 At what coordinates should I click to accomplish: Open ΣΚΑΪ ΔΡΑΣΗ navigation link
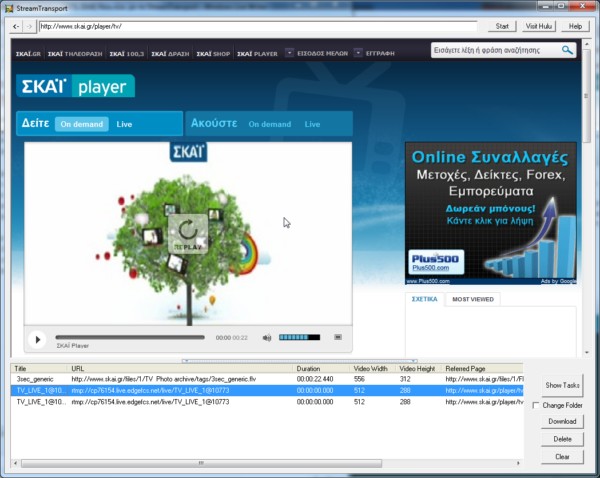pyautogui.click(x=170, y=54)
